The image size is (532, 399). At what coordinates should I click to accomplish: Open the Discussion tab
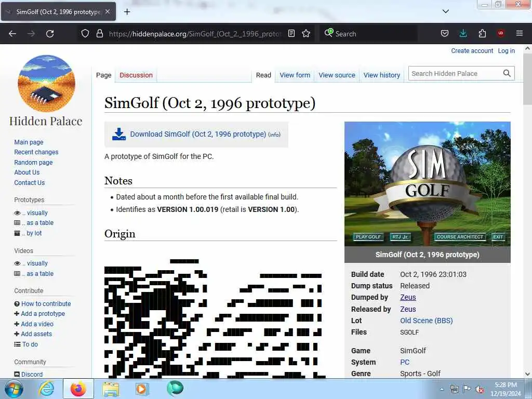(136, 75)
